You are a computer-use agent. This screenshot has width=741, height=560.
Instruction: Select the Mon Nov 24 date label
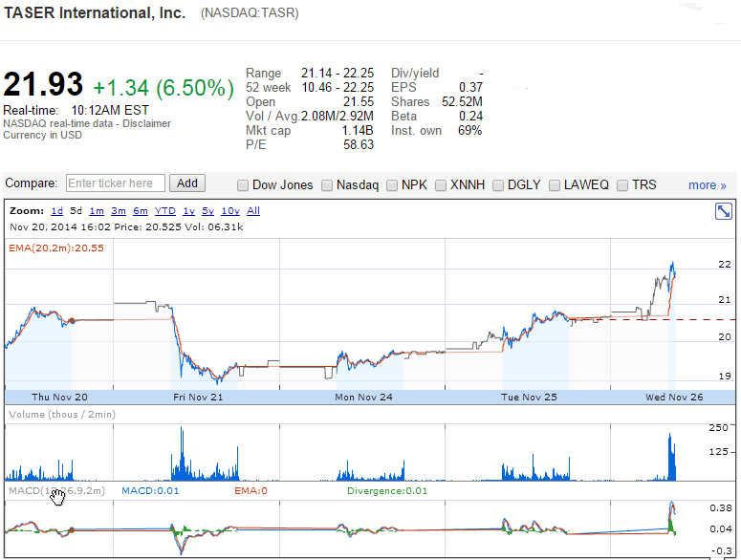click(363, 398)
